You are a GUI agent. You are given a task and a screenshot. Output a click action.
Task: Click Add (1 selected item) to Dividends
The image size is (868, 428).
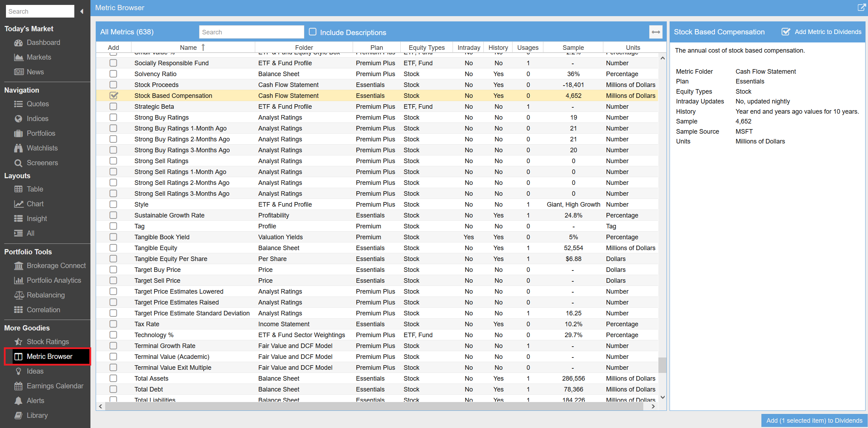coord(814,421)
